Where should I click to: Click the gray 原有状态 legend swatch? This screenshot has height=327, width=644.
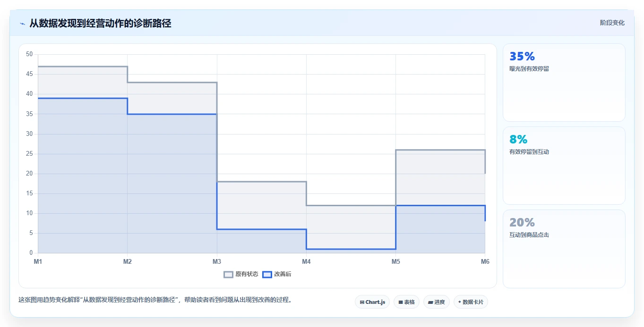pyautogui.click(x=229, y=274)
